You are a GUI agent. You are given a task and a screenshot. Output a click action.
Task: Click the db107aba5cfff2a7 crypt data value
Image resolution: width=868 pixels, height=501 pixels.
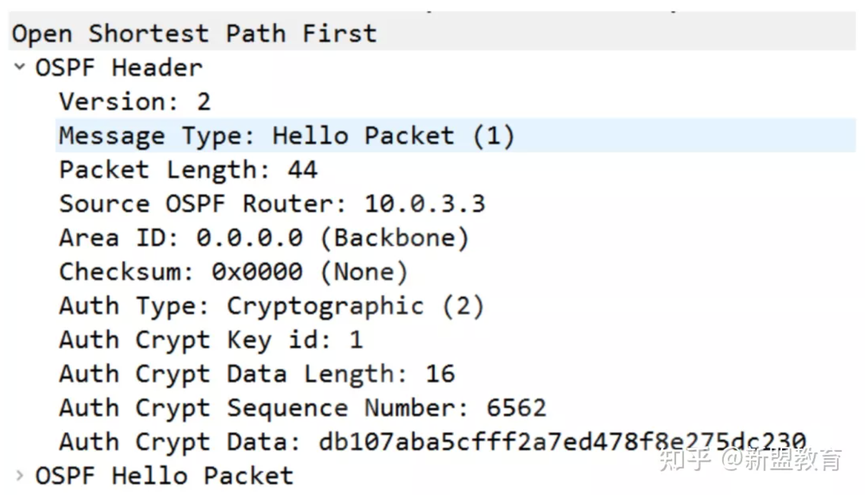tap(561, 442)
